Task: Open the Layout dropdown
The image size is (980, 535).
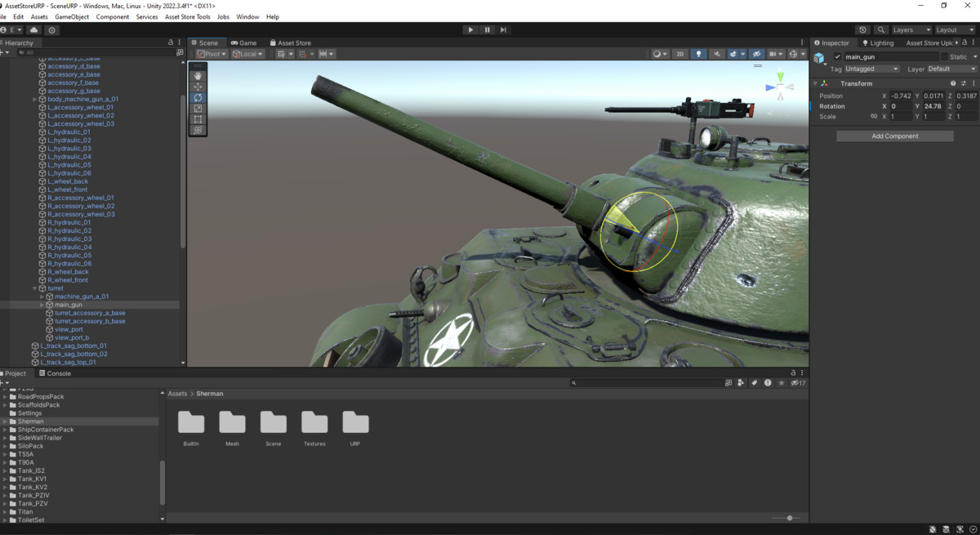Action: click(955, 29)
